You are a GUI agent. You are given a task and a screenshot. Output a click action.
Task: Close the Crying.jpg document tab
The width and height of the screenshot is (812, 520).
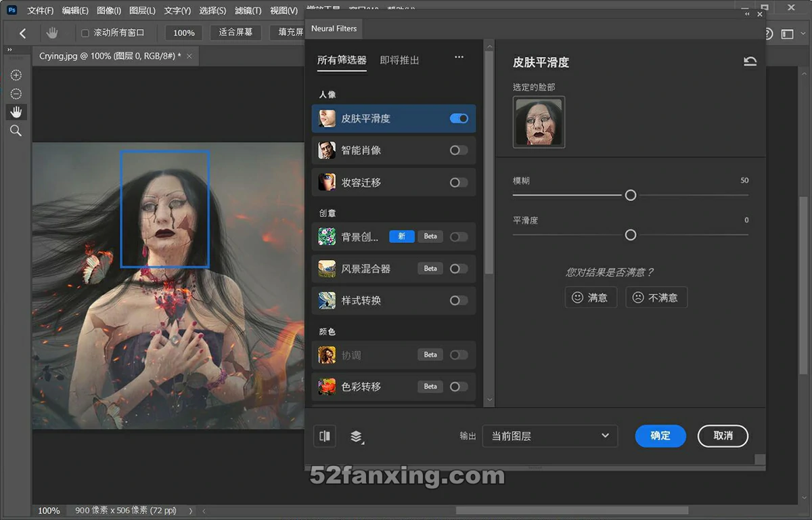click(189, 56)
